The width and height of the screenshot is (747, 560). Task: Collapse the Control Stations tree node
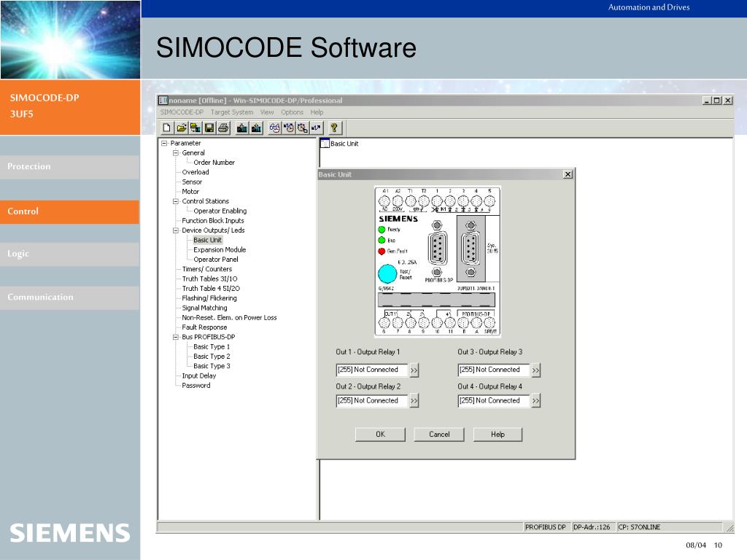(x=175, y=201)
